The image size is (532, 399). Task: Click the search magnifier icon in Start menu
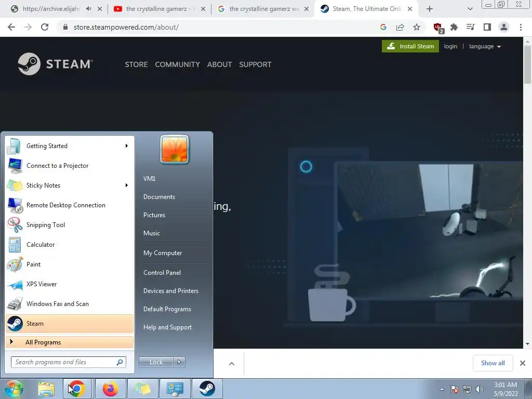(119, 362)
